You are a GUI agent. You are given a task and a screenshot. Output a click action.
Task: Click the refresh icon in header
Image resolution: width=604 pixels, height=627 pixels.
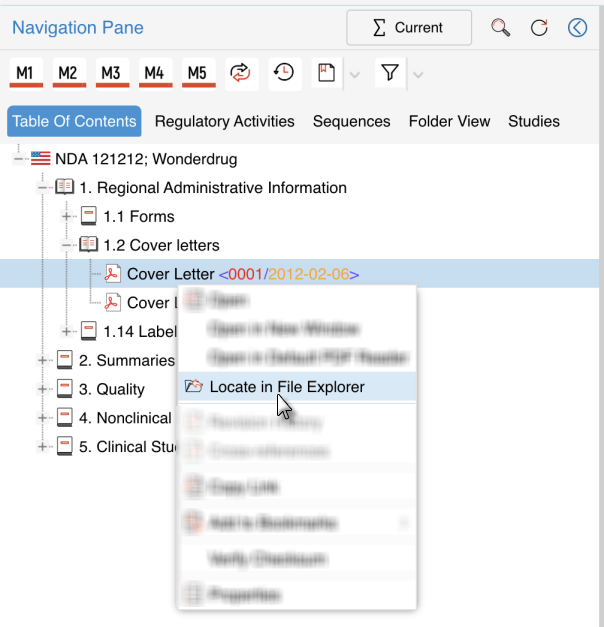click(539, 28)
